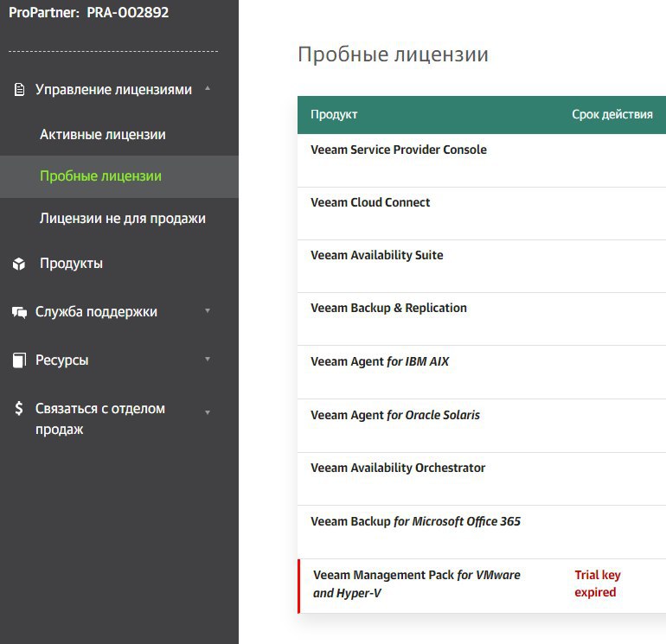Open Служба поддержки menu label

[x=96, y=311]
